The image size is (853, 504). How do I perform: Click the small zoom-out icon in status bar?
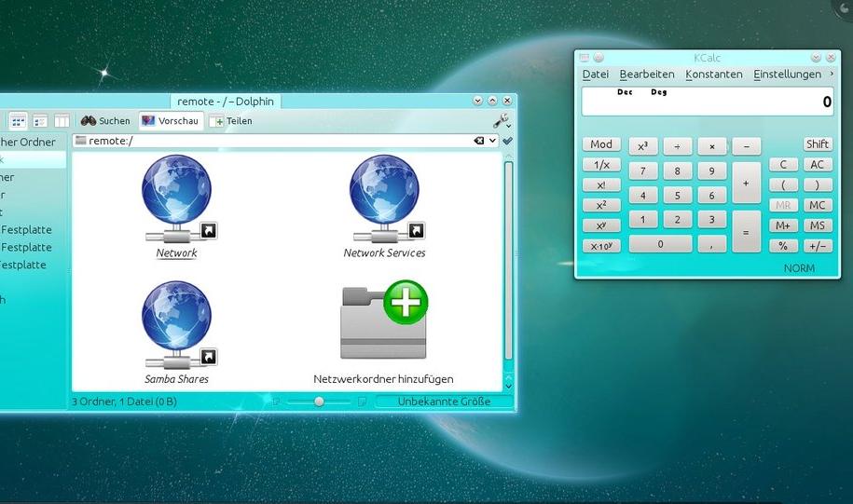point(276,402)
